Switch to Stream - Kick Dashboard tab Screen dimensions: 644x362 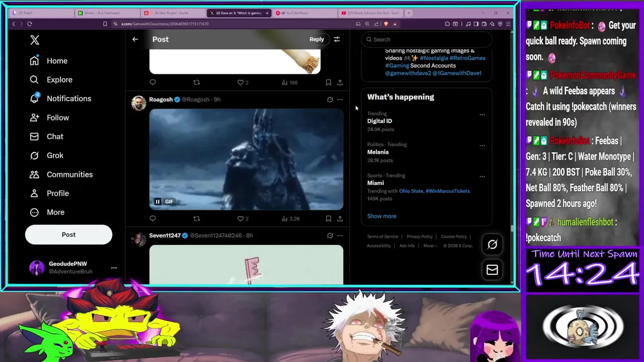click(x=107, y=13)
